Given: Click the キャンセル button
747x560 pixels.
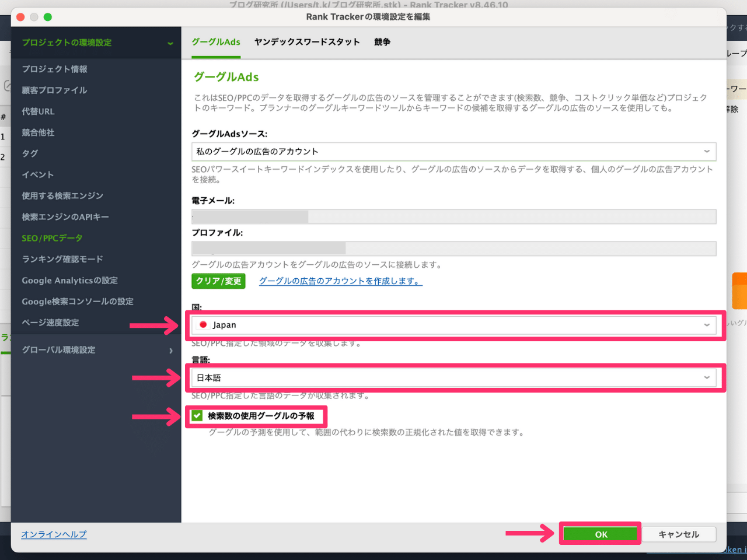Looking at the screenshot, I should tap(679, 534).
